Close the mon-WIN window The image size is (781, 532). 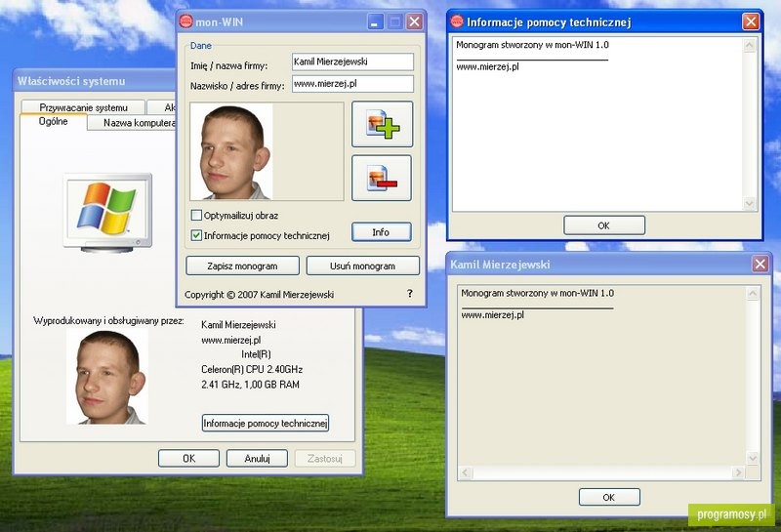(414, 21)
